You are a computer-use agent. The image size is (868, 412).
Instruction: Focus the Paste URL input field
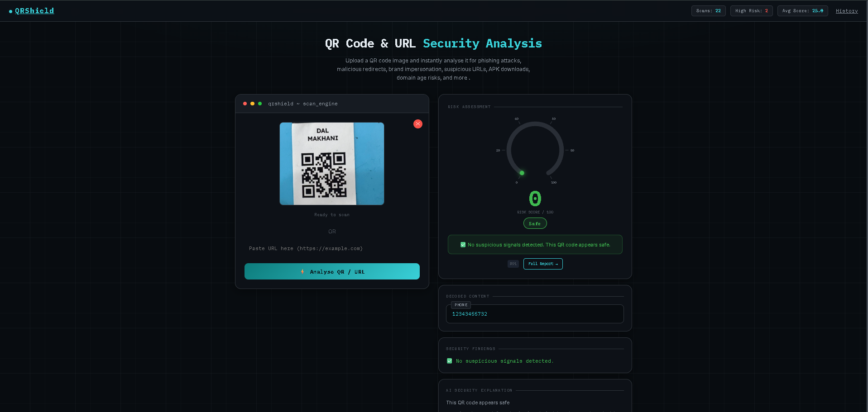point(332,248)
